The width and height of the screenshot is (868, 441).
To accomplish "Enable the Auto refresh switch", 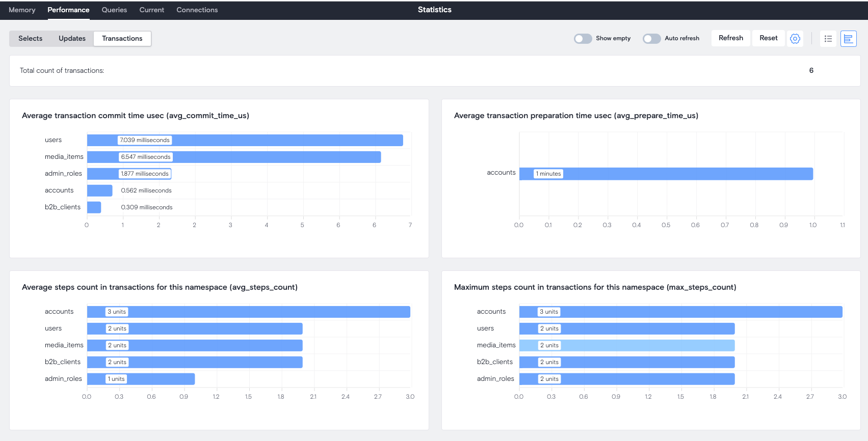I will pyautogui.click(x=651, y=39).
